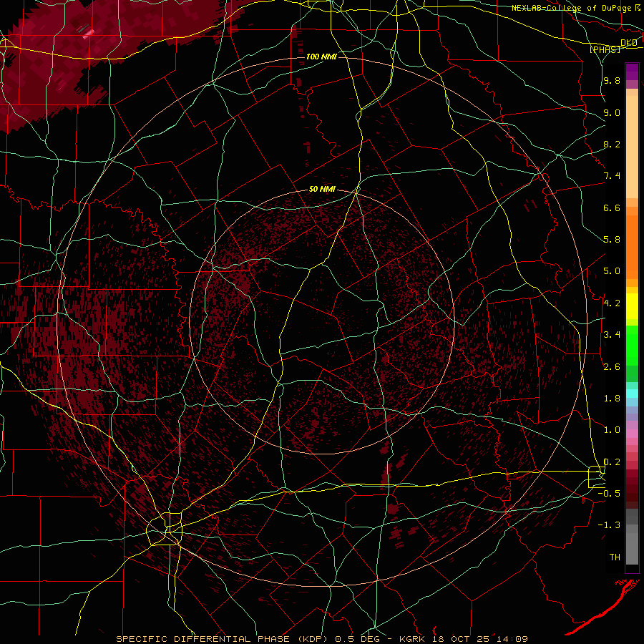
Task: Click the -0.5 scale value
Action: tap(609, 493)
